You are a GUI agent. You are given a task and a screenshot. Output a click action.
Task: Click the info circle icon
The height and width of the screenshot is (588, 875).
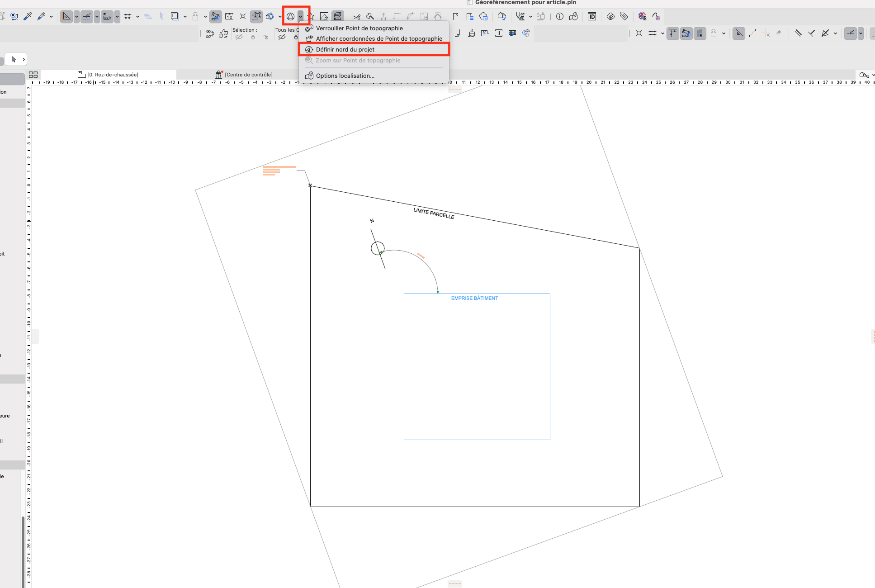560,16
